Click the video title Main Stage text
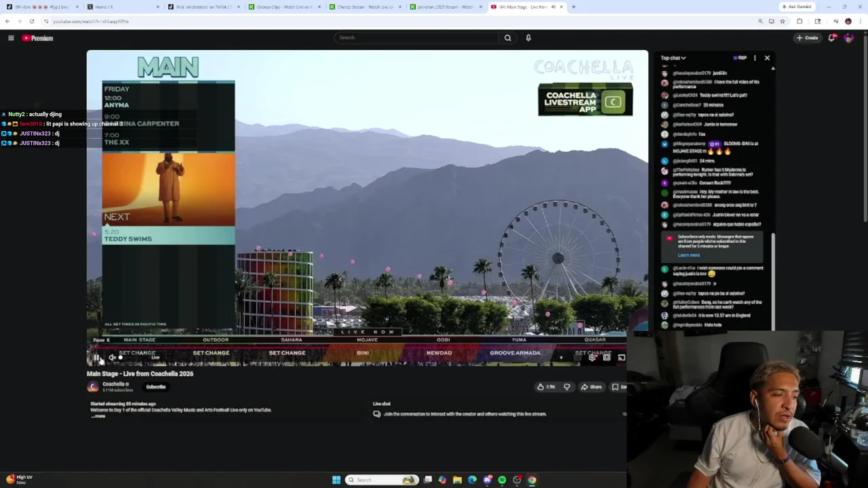The width and height of the screenshot is (868, 488). click(x=140, y=373)
